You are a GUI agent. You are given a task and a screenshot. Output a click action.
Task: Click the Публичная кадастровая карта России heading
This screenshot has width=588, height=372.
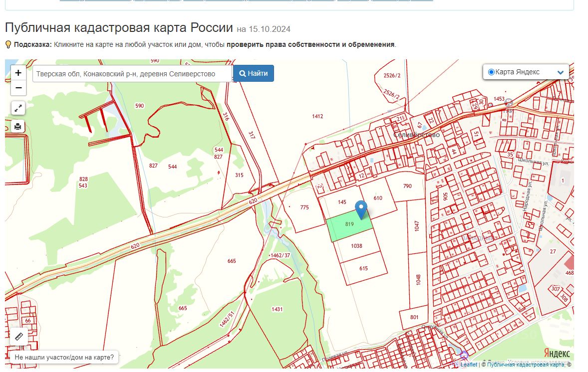click(x=119, y=28)
